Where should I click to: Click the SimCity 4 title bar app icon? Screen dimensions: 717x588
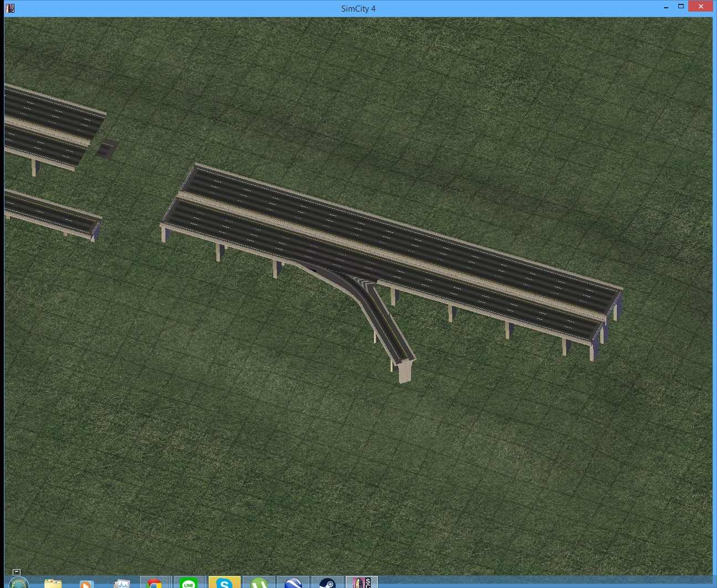pyautogui.click(x=10, y=8)
